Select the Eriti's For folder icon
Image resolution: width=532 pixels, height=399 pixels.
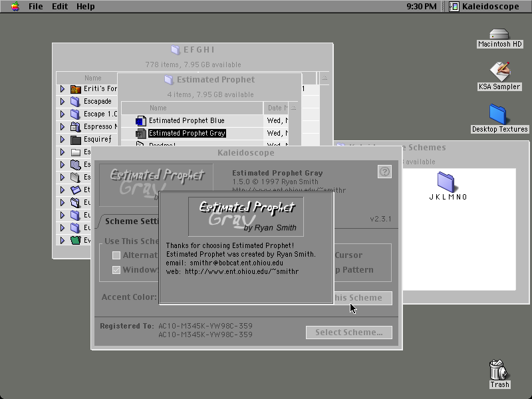click(x=76, y=89)
